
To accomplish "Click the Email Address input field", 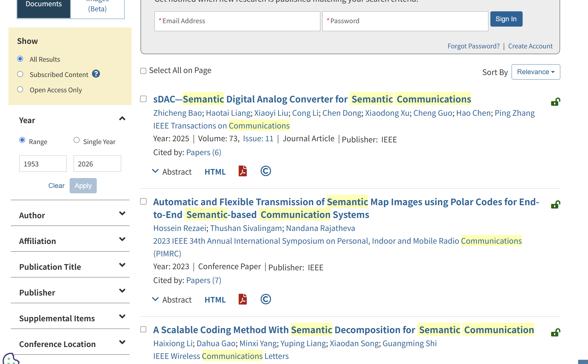I will 237,21.
